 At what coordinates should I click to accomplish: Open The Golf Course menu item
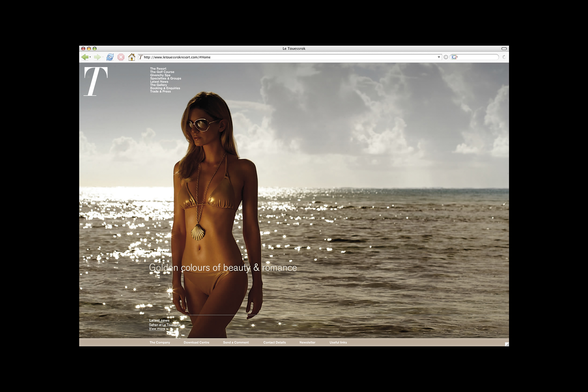162,72
